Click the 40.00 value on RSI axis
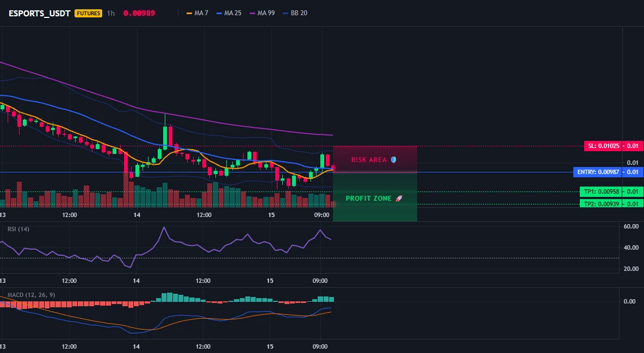 [631, 247]
